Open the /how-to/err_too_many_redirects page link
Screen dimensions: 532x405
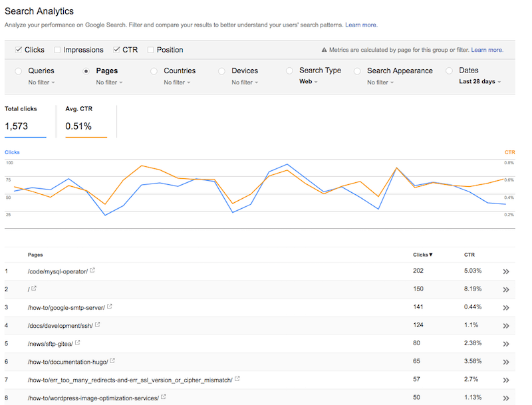[130, 379]
